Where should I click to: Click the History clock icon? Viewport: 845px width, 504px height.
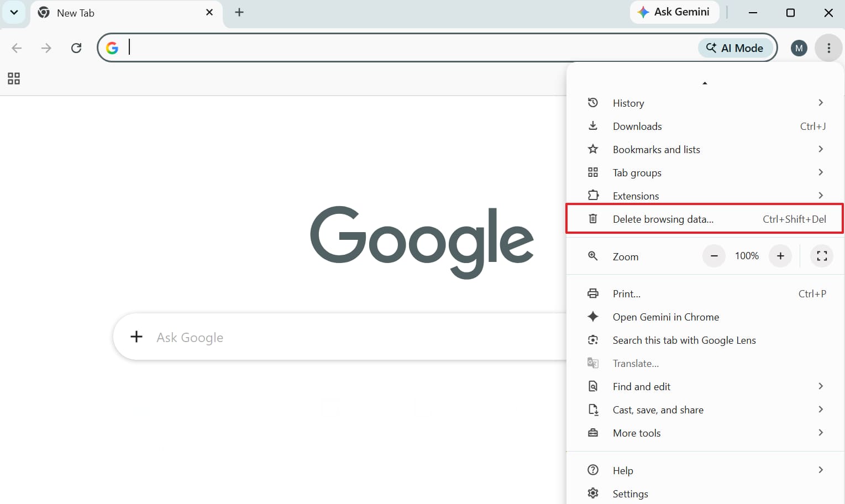pos(593,103)
